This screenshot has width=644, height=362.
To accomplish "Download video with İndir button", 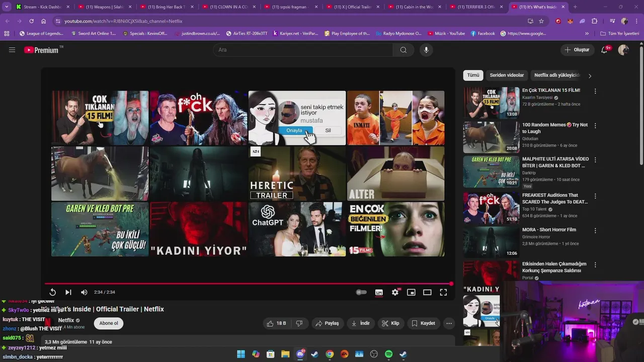I will pyautogui.click(x=360, y=323).
